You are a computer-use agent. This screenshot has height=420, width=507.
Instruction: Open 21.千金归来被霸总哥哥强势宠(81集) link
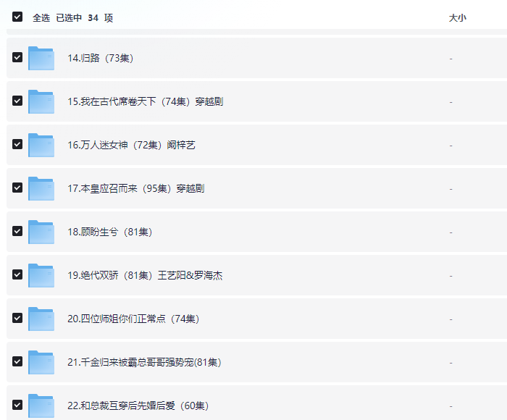(143, 362)
